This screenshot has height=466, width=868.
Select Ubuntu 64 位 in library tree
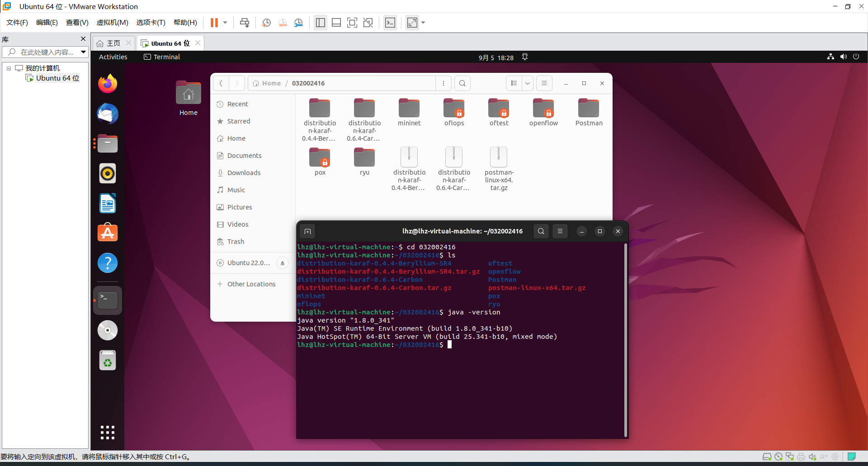click(x=53, y=78)
